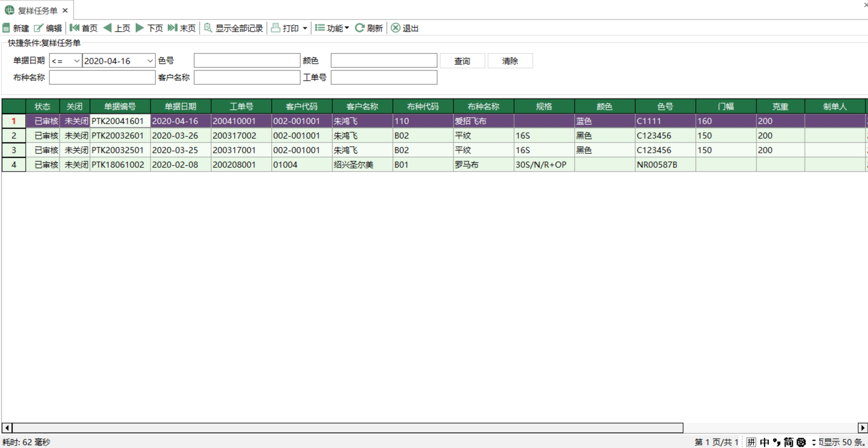
Task: Select row number 2 header
Action: [14, 136]
